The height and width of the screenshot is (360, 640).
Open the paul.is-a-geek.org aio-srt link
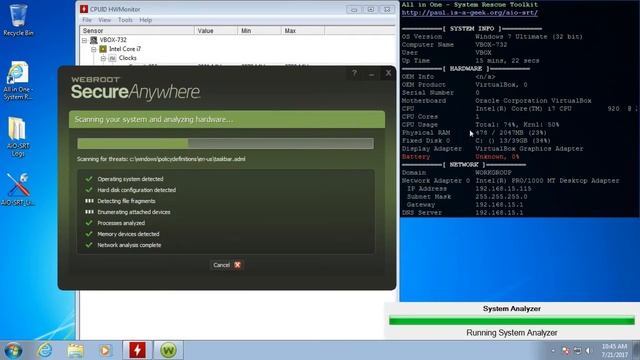tap(469, 13)
